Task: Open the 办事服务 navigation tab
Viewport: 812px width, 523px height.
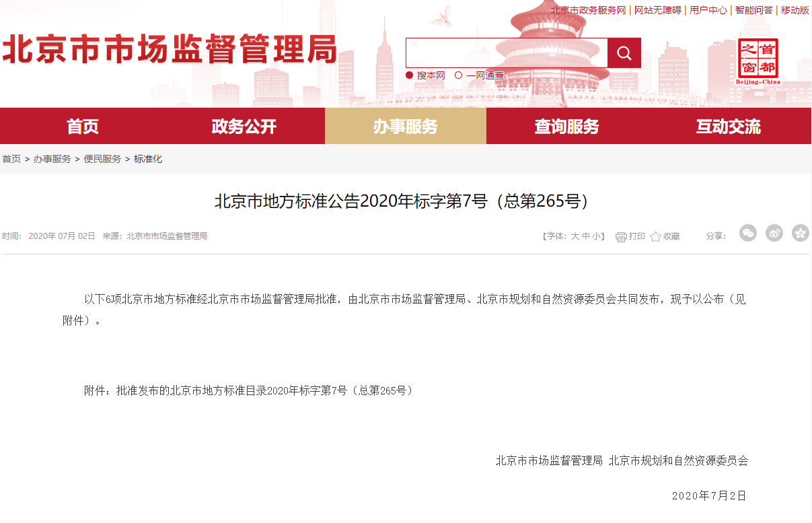Action: pos(406,126)
